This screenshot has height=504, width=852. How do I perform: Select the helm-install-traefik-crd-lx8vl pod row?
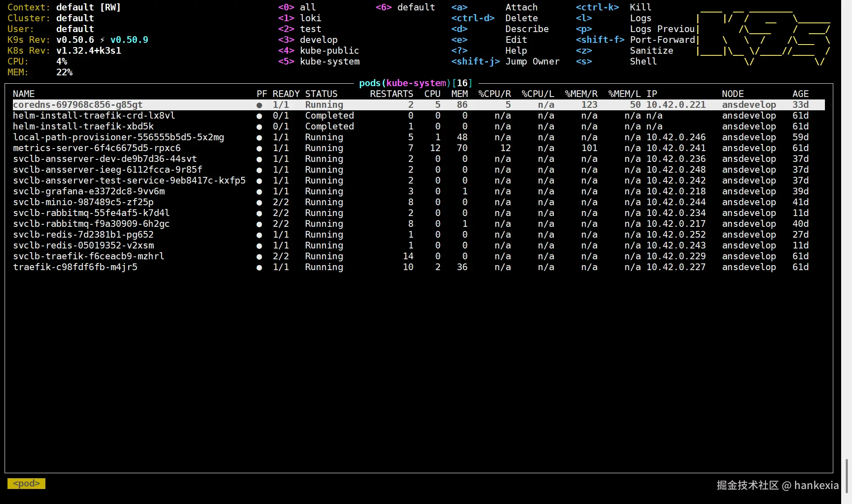(94, 116)
